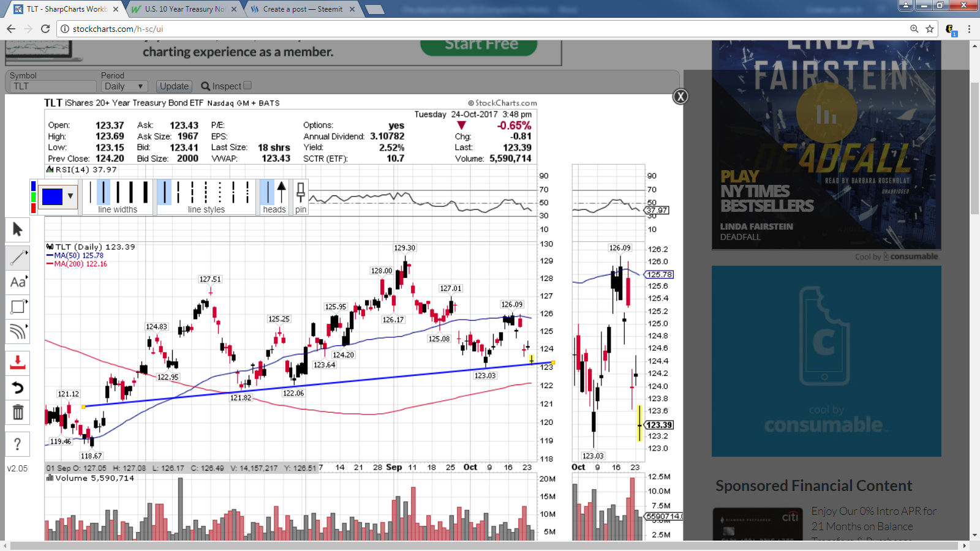
Task: Switch to the U.S. 10 Year Treasury tab
Action: [x=184, y=9]
